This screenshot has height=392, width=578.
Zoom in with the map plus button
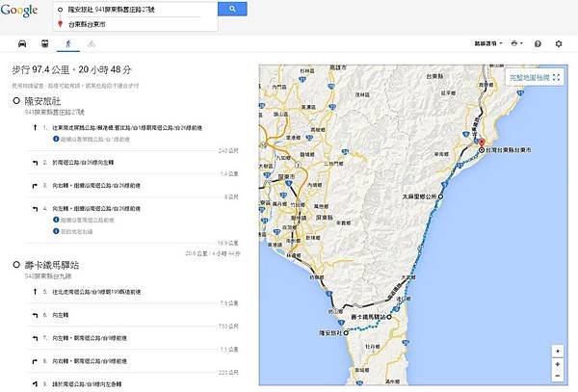pyautogui.click(x=558, y=364)
